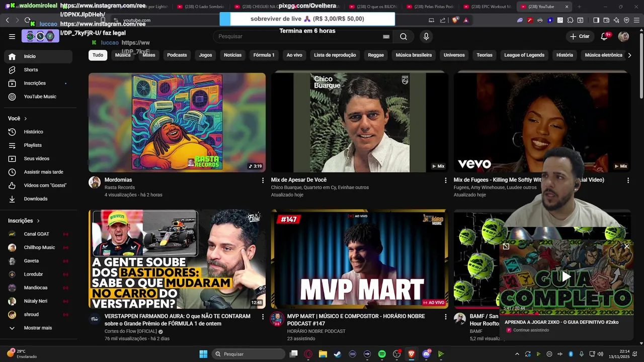Expand the Você section chevron
The height and width of the screenshot is (362, 644).
tap(25, 119)
